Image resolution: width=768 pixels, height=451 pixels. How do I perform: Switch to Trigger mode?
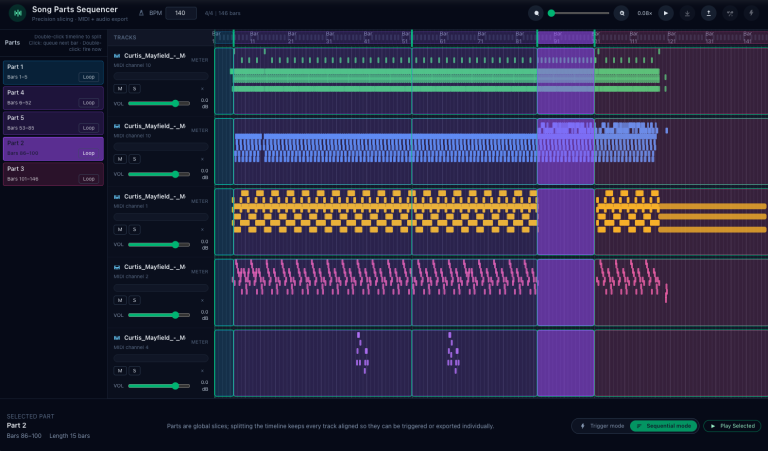click(602, 426)
